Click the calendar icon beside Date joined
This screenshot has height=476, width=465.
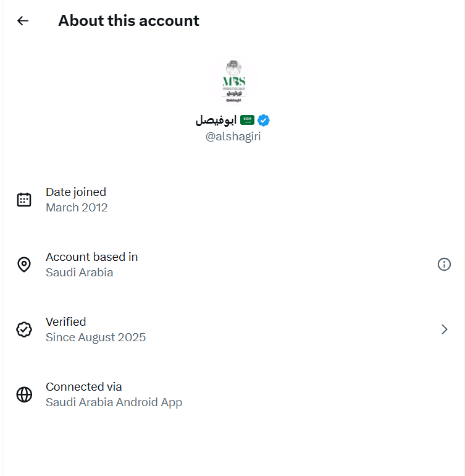(x=24, y=200)
